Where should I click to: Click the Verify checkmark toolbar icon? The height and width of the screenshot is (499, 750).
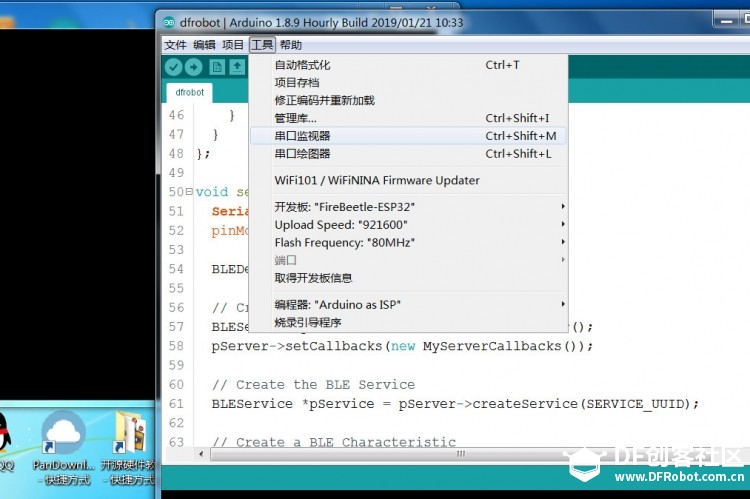(174, 67)
